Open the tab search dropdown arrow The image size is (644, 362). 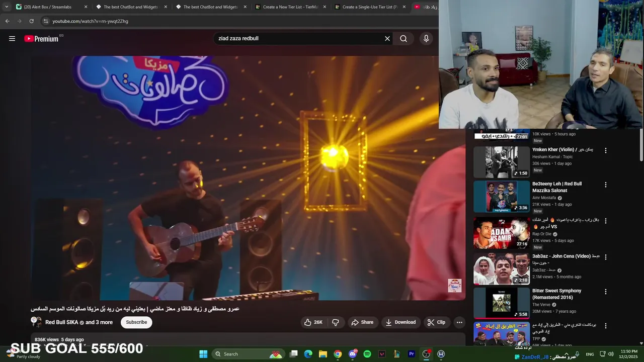point(7,7)
